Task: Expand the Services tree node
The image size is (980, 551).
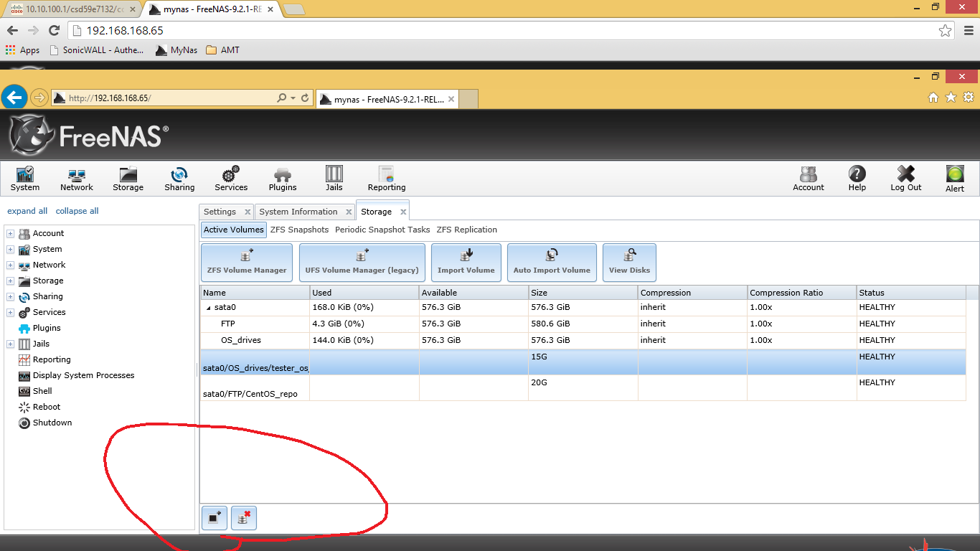Action: pos(10,312)
